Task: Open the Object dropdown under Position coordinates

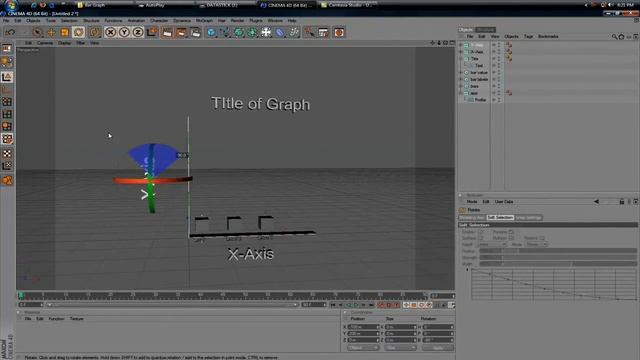Action: click(363, 348)
